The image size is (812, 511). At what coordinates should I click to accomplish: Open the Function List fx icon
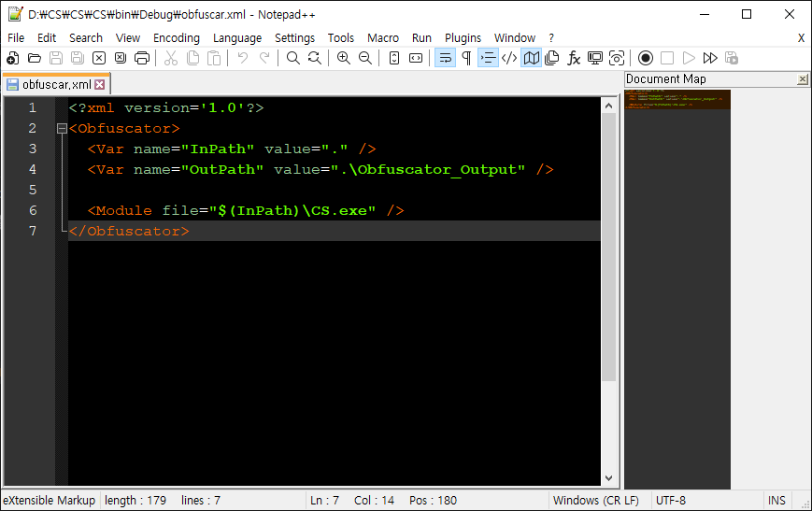[x=574, y=58]
